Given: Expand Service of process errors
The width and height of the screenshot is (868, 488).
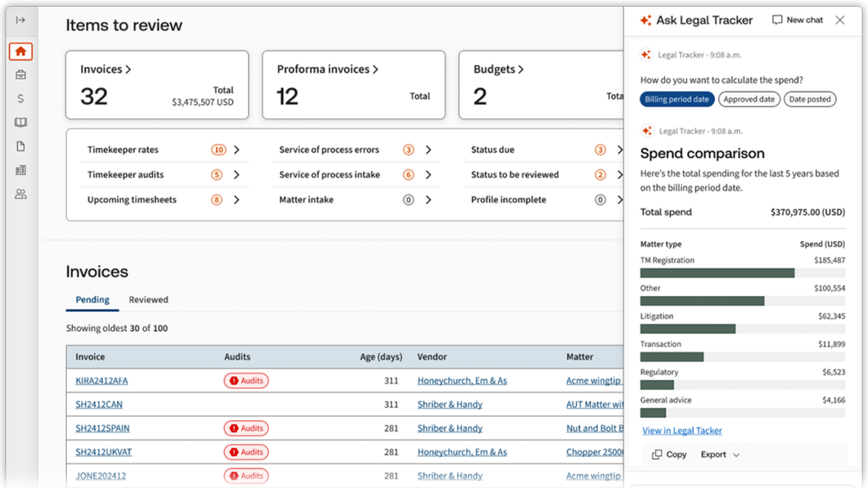Looking at the screenshot, I should [427, 149].
